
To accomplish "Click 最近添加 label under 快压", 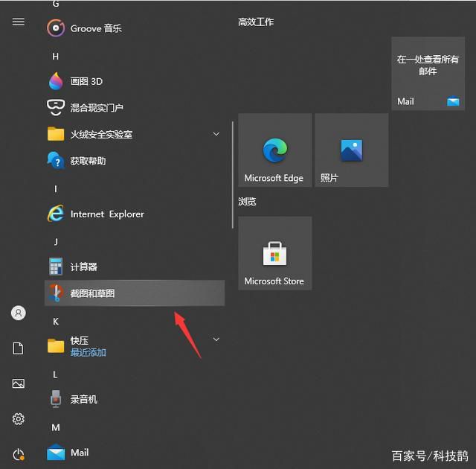I will [89, 352].
